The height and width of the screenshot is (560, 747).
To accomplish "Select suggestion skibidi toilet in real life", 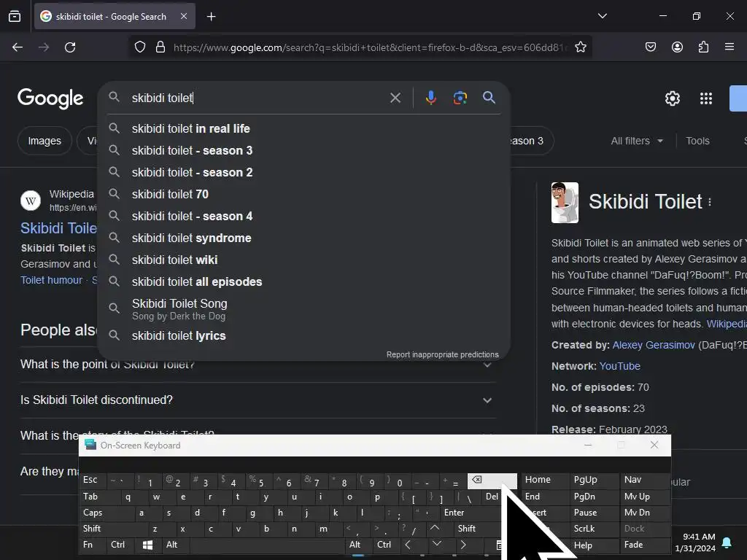I will click(304, 128).
